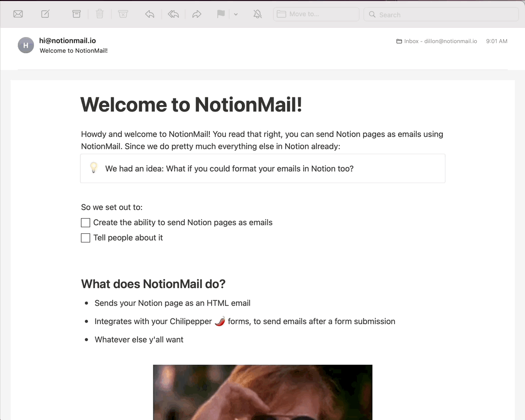Compose a new message

[45, 14]
